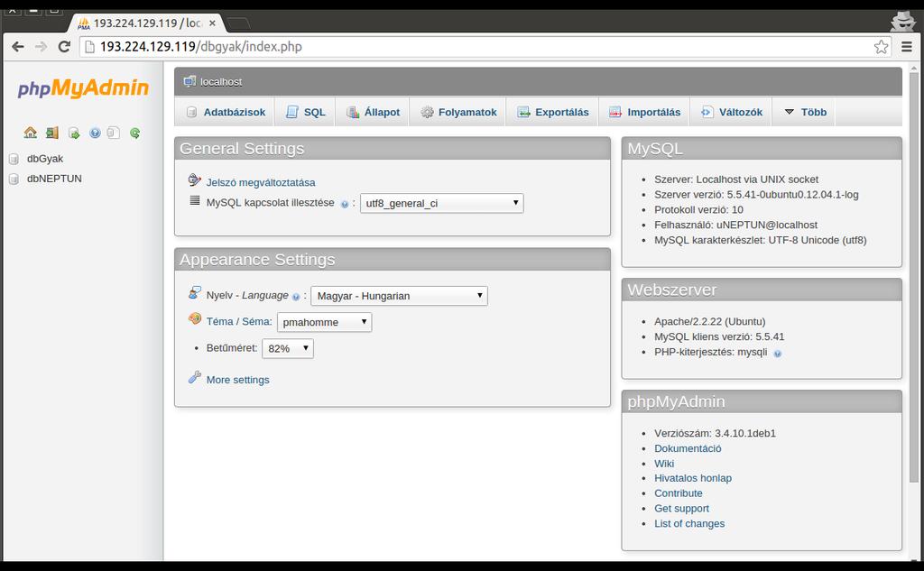The image size is (924, 571).
Task: Click the wrench icon beside More settings
Action: pos(195,378)
